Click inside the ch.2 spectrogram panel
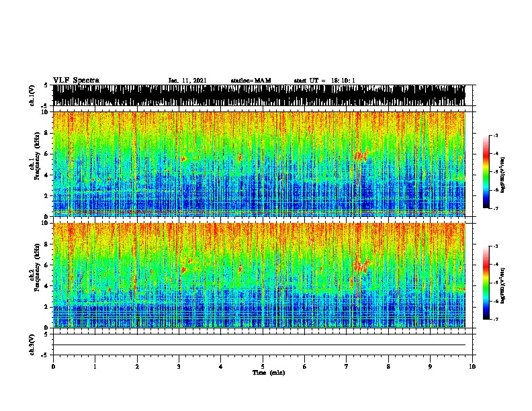 coord(259,275)
